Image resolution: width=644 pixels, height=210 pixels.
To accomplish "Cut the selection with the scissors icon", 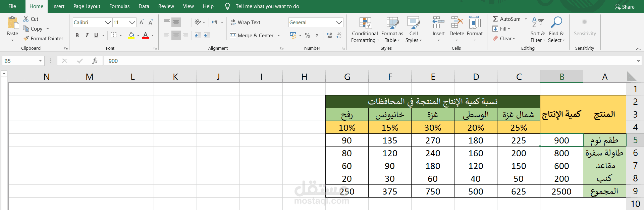I will pos(26,19).
